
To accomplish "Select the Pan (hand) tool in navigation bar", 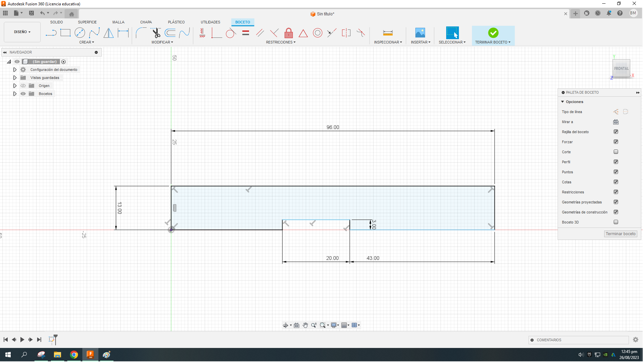I will pos(305,325).
